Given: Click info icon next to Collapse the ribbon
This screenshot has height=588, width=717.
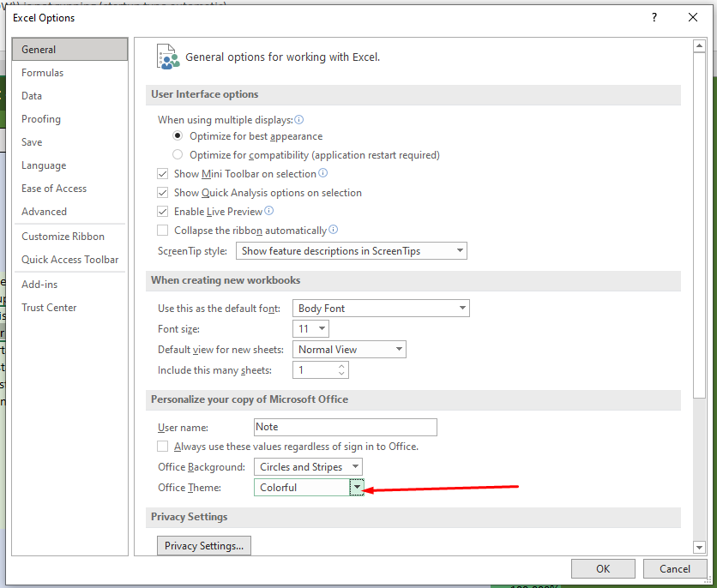Looking at the screenshot, I should pyautogui.click(x=334, y=230).
